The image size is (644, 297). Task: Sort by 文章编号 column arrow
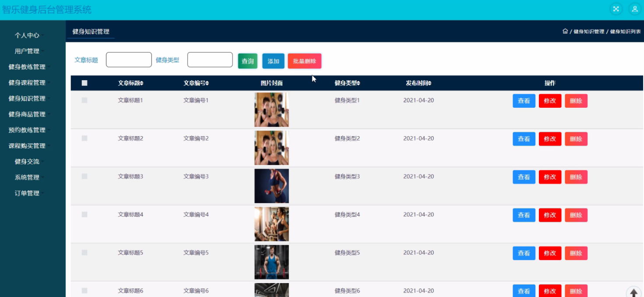[207, 83]
